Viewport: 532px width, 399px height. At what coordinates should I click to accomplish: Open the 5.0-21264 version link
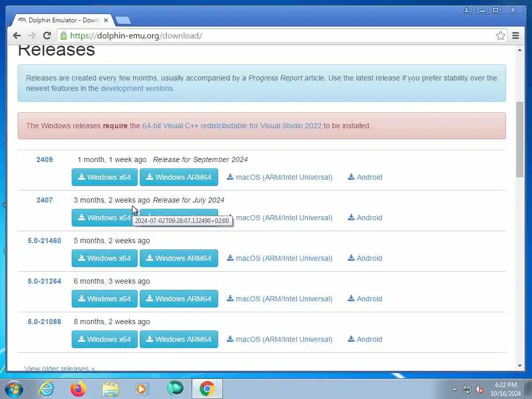pyautogui.click(x=45, y=281)
